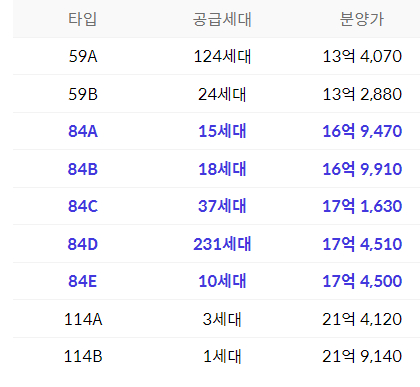Select the 124세대 supply cell

tap(222, 56)
